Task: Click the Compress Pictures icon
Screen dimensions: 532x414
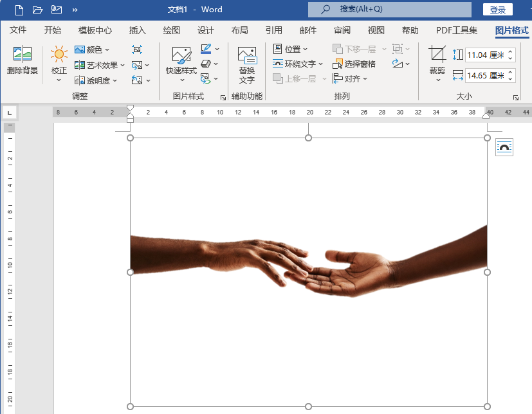Action: 136,50
